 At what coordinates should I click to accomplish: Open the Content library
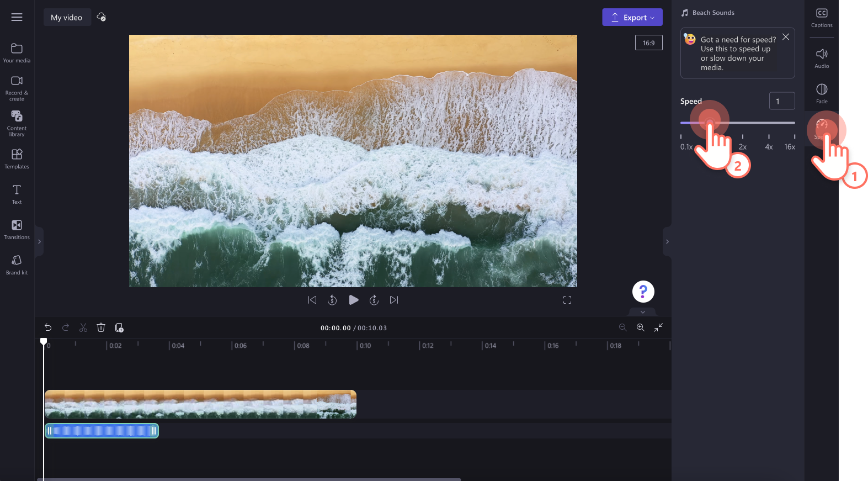click(x=17, y=123)
